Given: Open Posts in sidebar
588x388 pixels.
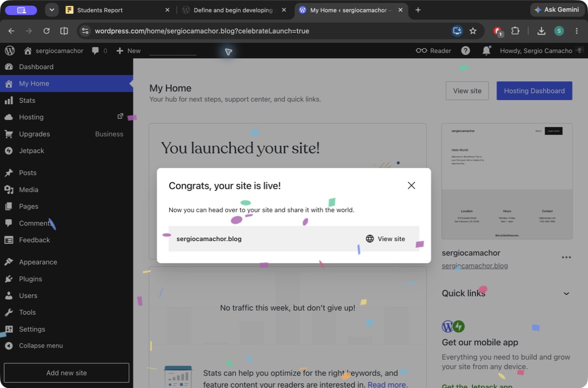Looking at the screenshot, I should tap(67, 173).
